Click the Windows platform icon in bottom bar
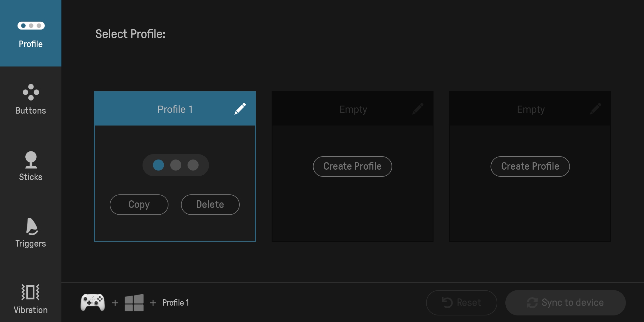The image size is (644, 322). (x=134, y=303)
